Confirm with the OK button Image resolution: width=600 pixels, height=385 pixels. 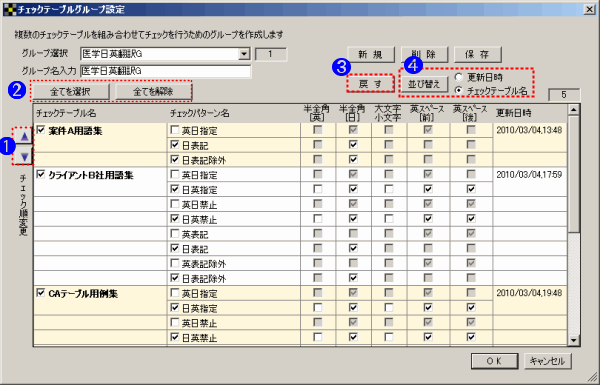pos(494,361)
